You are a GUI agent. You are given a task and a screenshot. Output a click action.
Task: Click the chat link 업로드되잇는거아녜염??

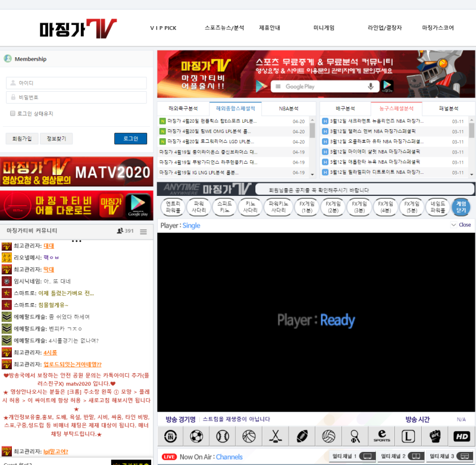click(73, 364)
